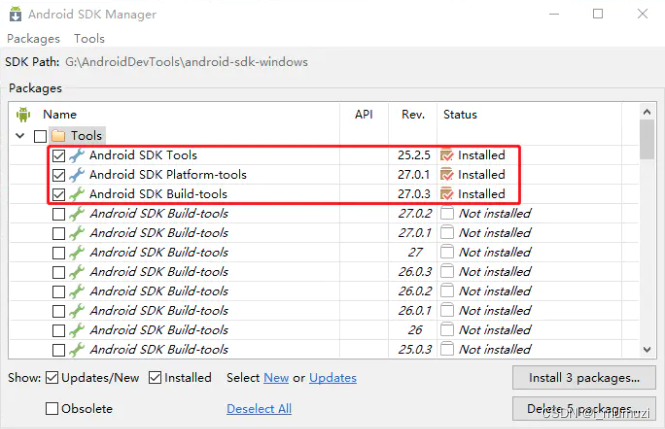Click wrench icon of Build-tools rev 26
665x429 pixels.
77,330
